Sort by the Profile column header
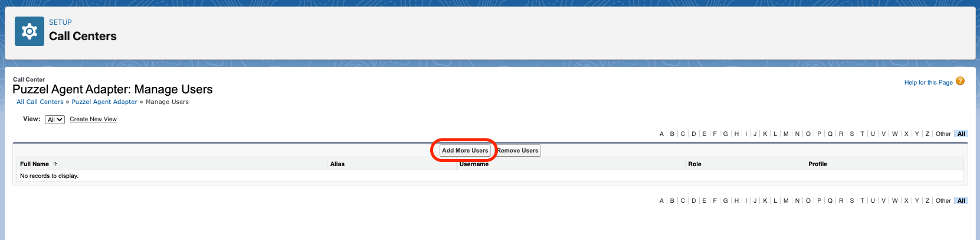This screenshot has width=980, height=240. 817,164
